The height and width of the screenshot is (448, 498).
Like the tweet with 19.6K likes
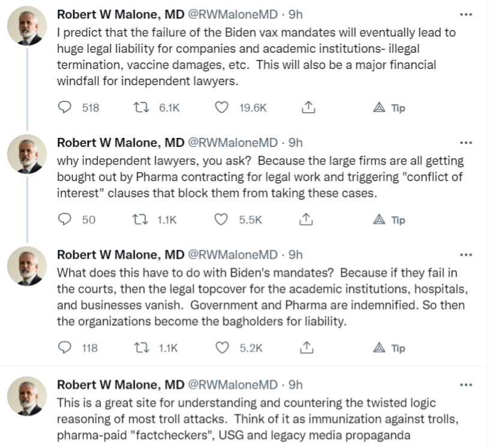tap(222, 108)
